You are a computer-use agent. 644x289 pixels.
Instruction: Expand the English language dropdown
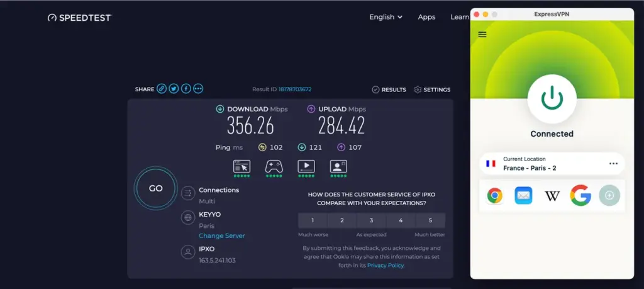pyautogui.click(x=386, y=17)
